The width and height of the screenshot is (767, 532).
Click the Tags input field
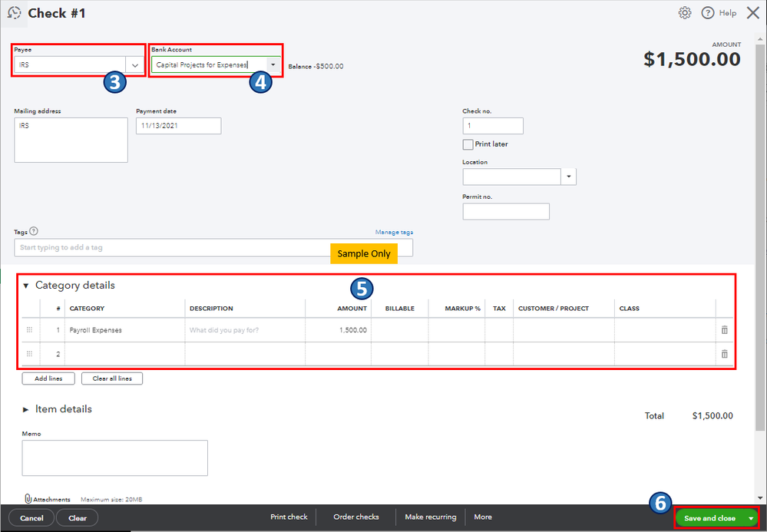point(213,247)
